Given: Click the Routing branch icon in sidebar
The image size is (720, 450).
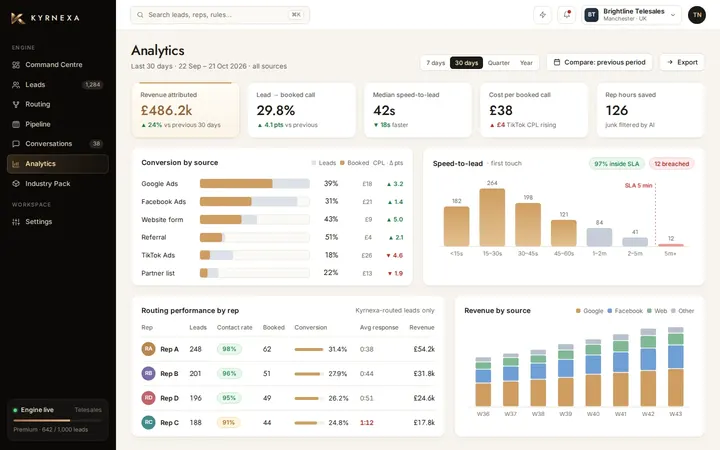Looking at the screenshot, I should 16,104.
